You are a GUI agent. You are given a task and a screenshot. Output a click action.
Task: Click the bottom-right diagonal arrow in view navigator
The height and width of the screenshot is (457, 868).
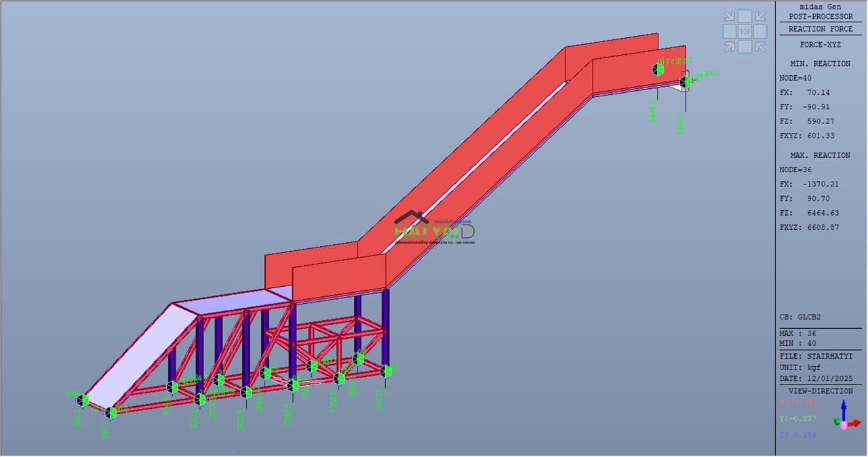point(760,47)
